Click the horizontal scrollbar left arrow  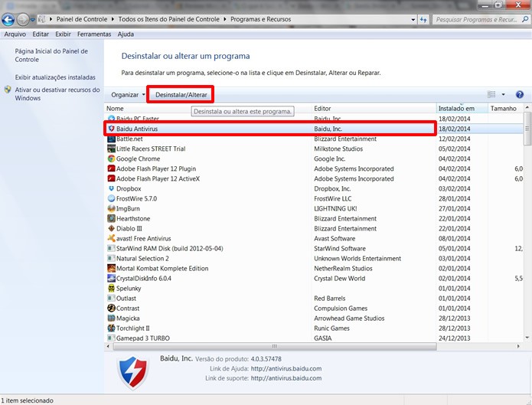tap(108, 346)
